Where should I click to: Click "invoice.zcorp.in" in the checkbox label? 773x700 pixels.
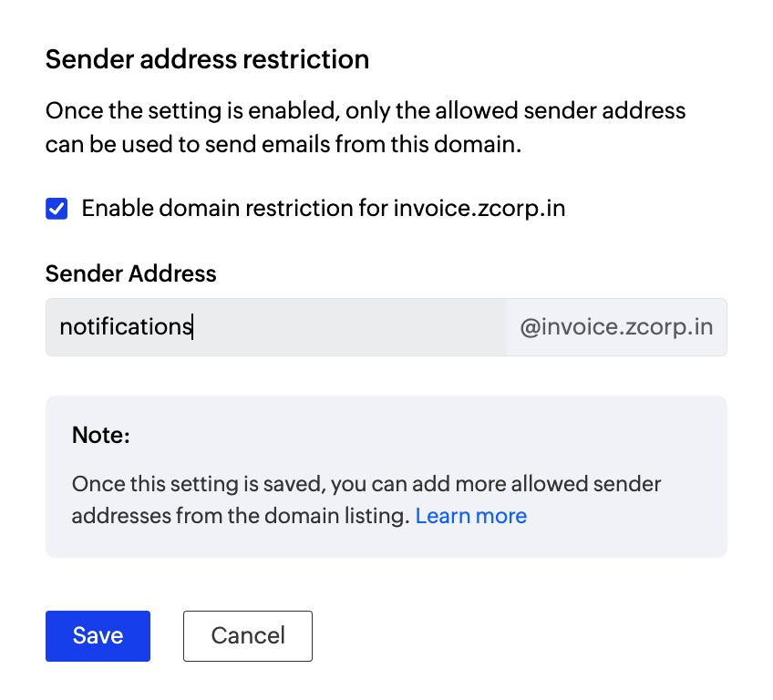pyautogui.click(x=479, y=209)
